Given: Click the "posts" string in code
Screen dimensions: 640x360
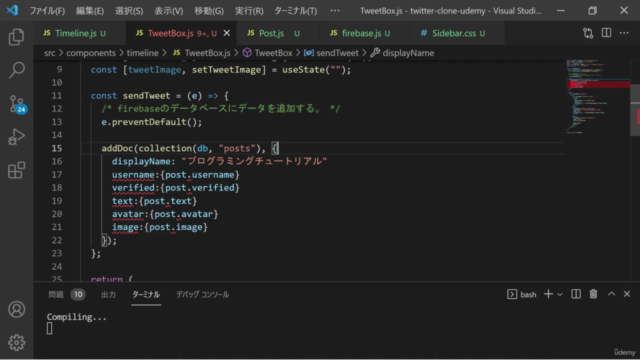Looking at the screenshot, I should (237, 148).
